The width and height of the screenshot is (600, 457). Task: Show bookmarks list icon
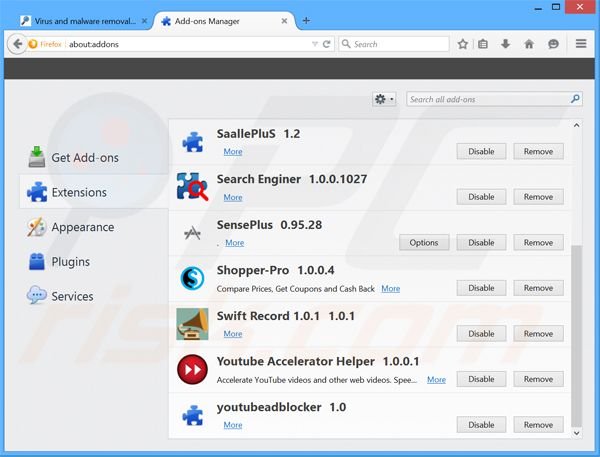pyautogui.click(x=483, y=44)
